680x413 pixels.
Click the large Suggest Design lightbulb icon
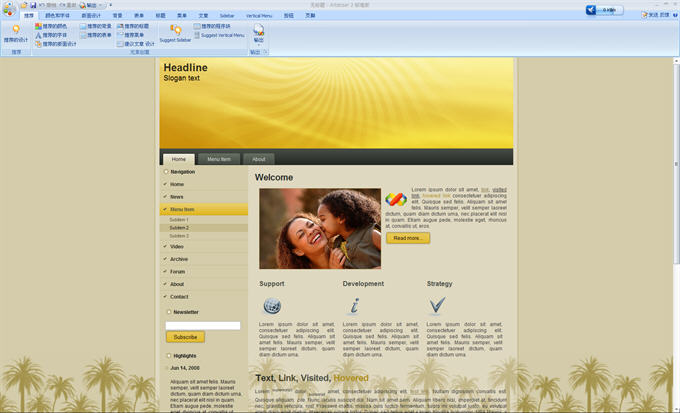(x=16, y=29)
